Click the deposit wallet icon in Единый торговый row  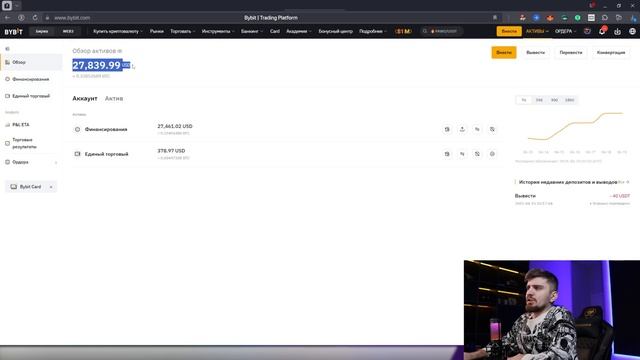coord(447,154)
